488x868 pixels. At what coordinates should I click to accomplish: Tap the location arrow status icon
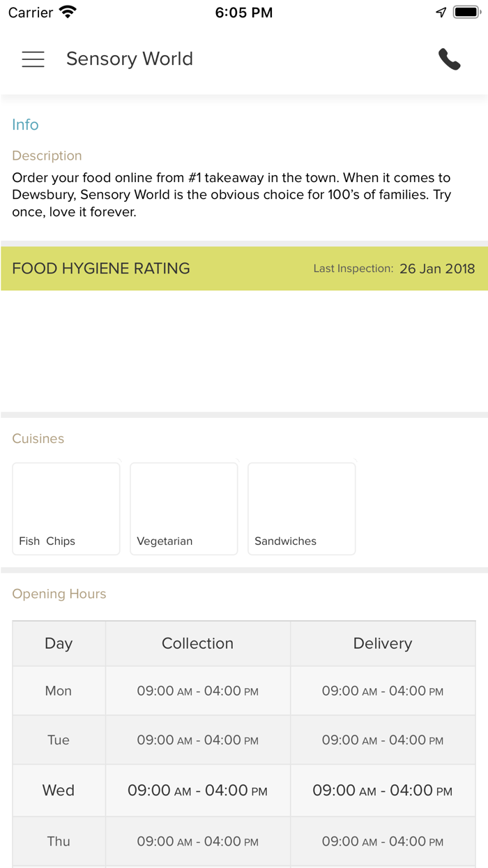(x=441, y=13)
